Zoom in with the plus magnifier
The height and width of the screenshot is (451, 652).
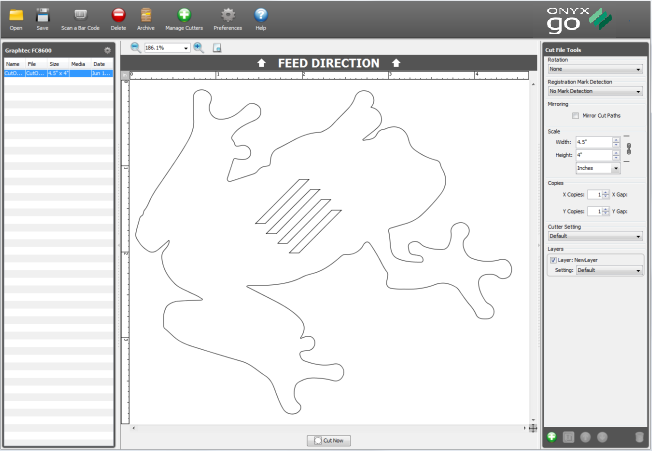coord(198,47)
